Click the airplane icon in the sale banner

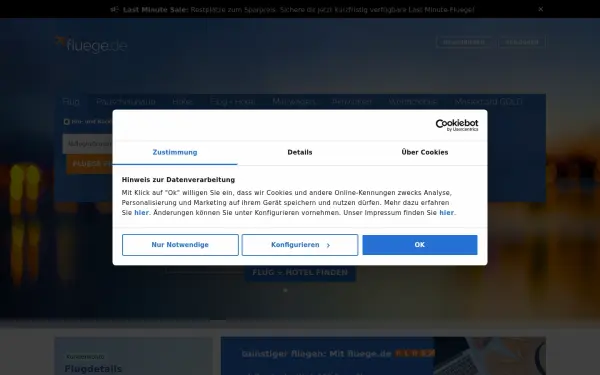coord(114,10)
